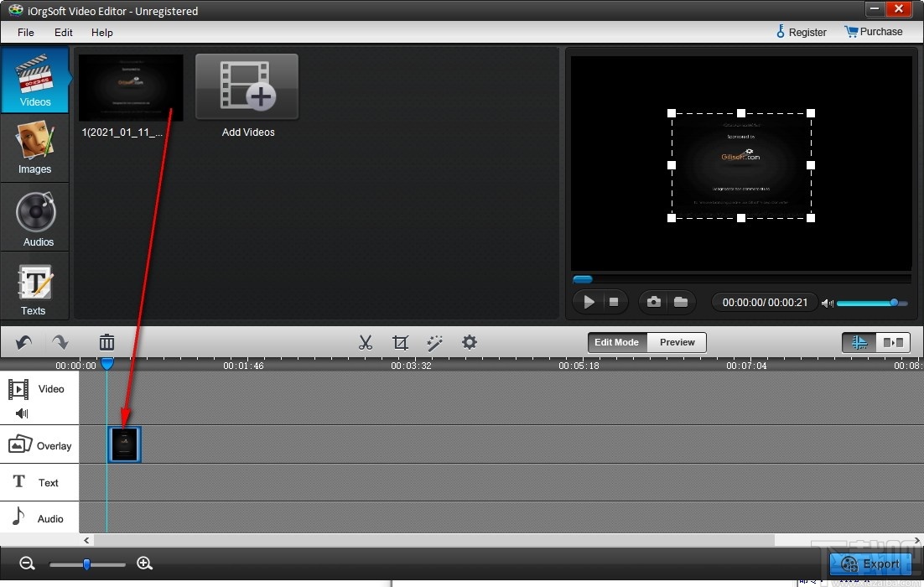Mute the Video track speaker icon
Viewport: 924px width, 587px height.
18,413
